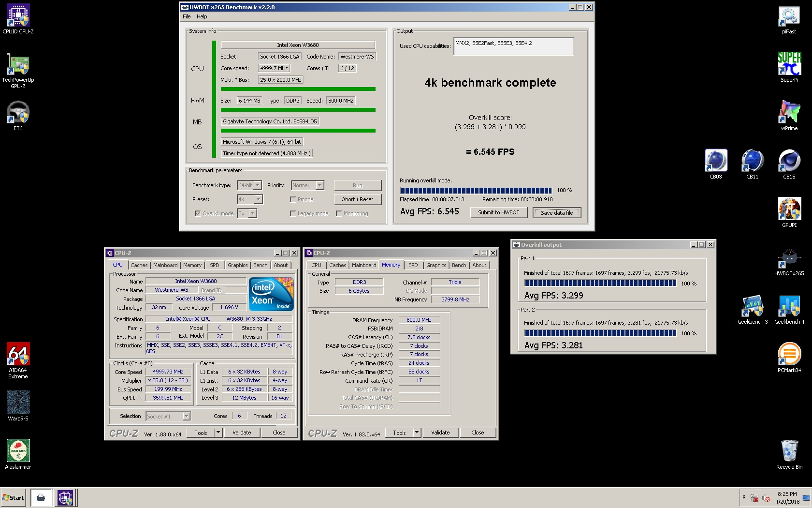This screenshot has height=508, width=812.
Task: Click Tools button in left CPU-Z window
Action: [x=201, y=433]
